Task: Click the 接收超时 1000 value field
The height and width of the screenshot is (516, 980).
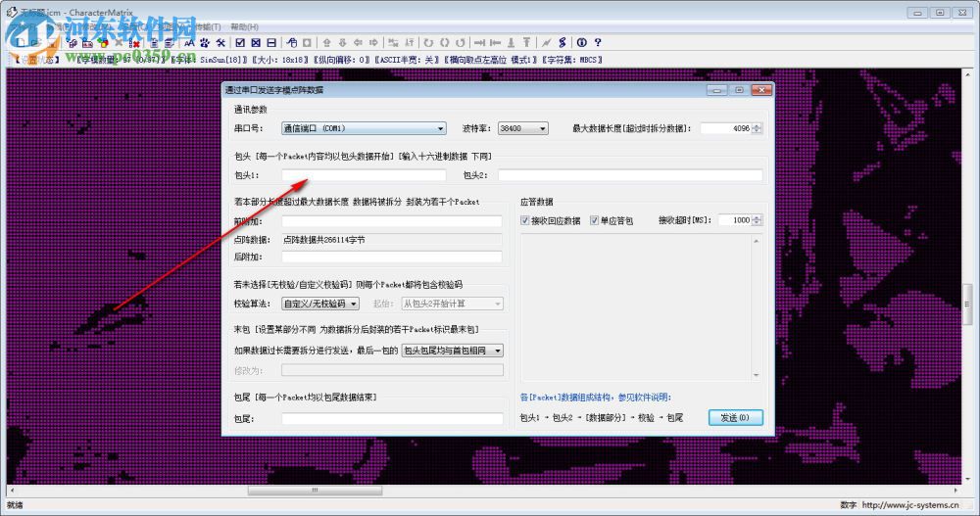Action: pos(735,220)
